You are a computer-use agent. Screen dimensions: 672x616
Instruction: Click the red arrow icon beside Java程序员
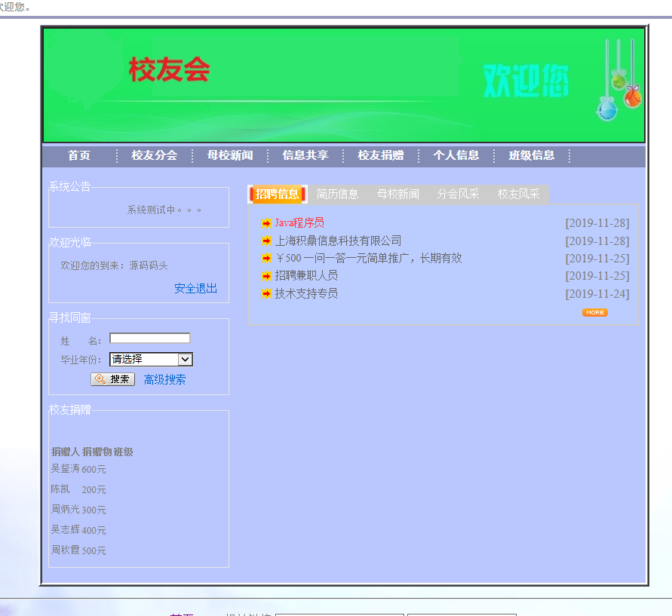click(x=265, y=222)
